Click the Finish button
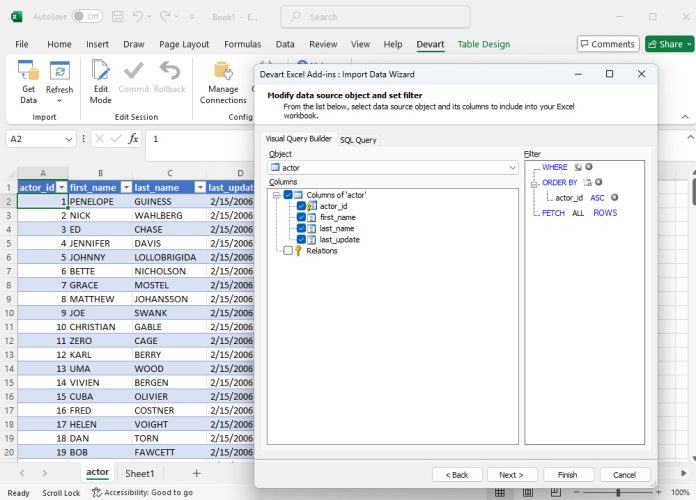The width and height of the screenshot is (696, 500). pos(568,474)
